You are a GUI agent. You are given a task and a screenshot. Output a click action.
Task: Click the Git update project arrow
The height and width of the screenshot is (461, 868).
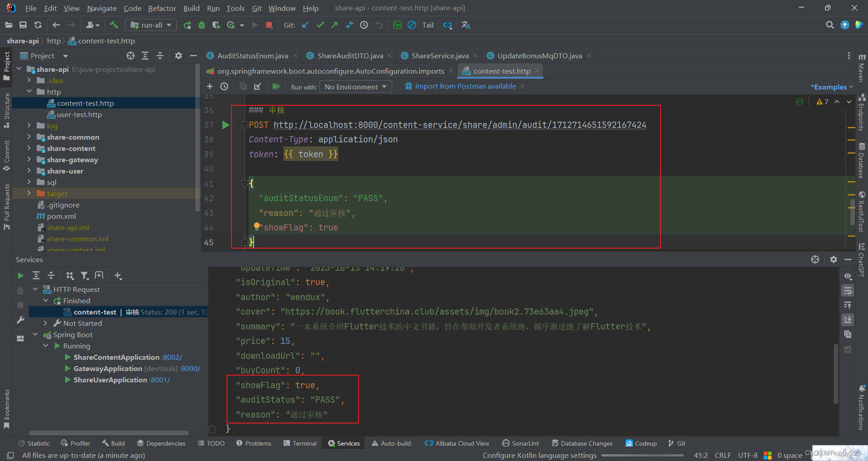click(306, 25)
